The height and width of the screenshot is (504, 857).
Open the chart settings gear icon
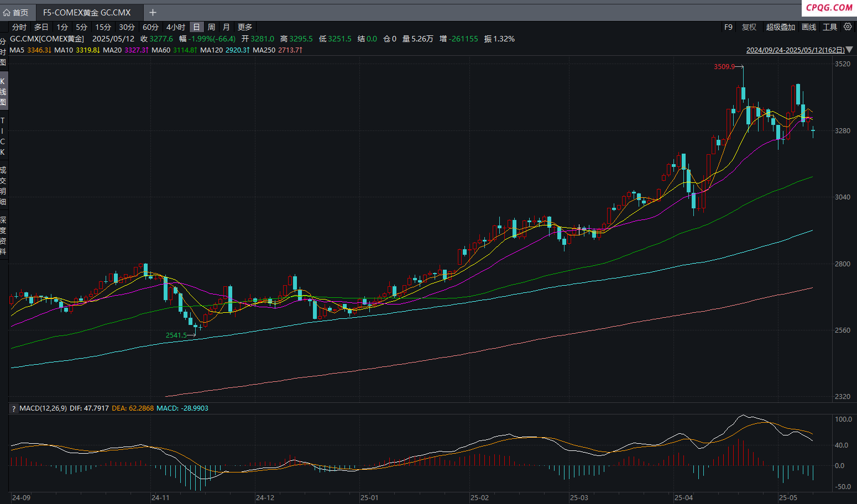[x=848, y=27]
